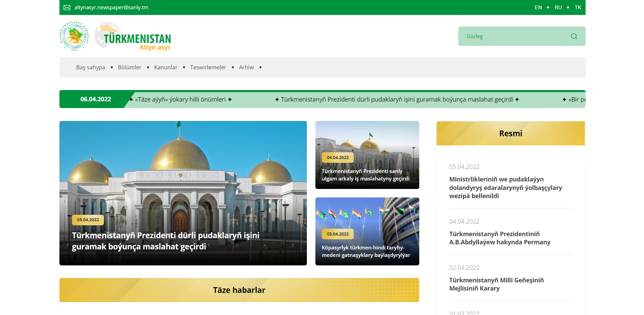644x315 pixels.
Task: Open article thumbnail dated 04.04.2022
Action: (367, 155)
